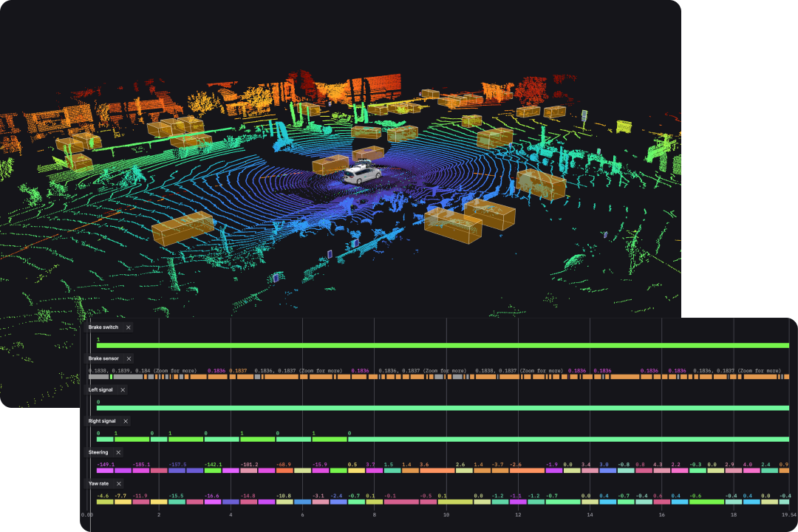
Task: Select the Steering segment labeled -149.1
Action: (x=105, y=470)
